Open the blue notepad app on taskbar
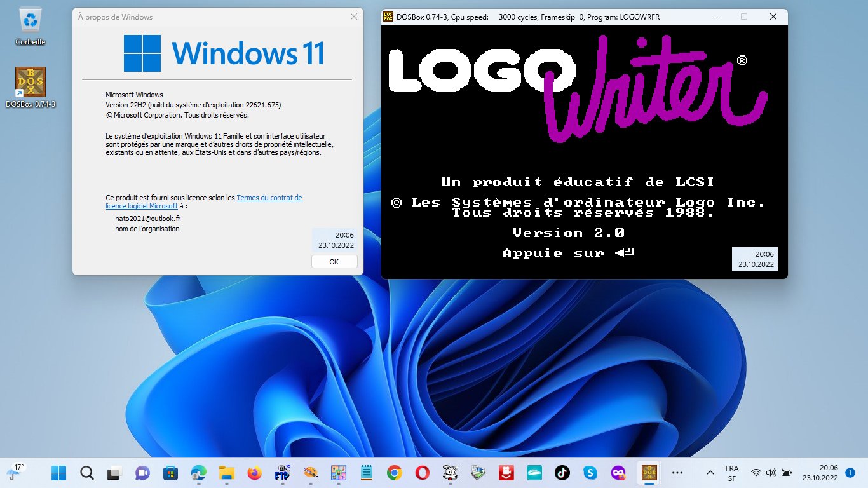 [x=366, y=473]
